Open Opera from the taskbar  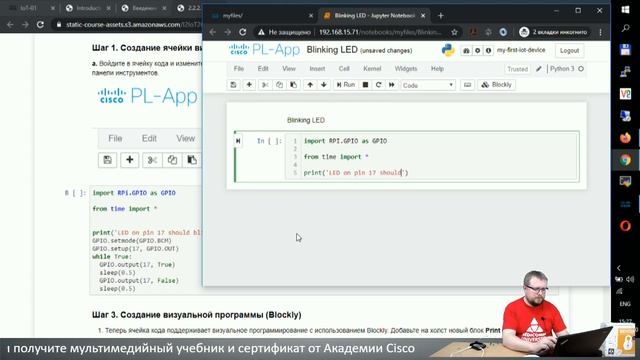(x=625, y=226)
